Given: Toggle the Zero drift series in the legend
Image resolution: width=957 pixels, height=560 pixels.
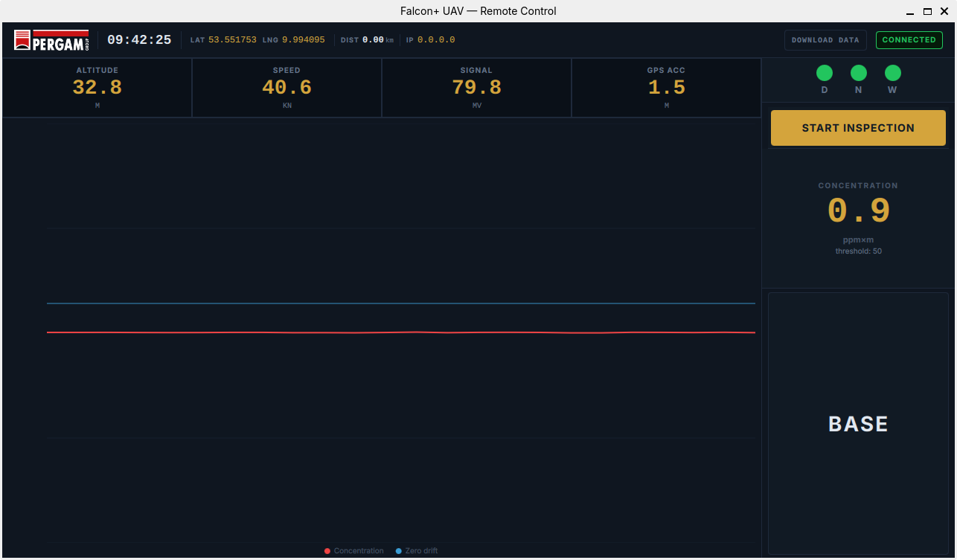Looking at the screenshot, I should pos(417,550).
